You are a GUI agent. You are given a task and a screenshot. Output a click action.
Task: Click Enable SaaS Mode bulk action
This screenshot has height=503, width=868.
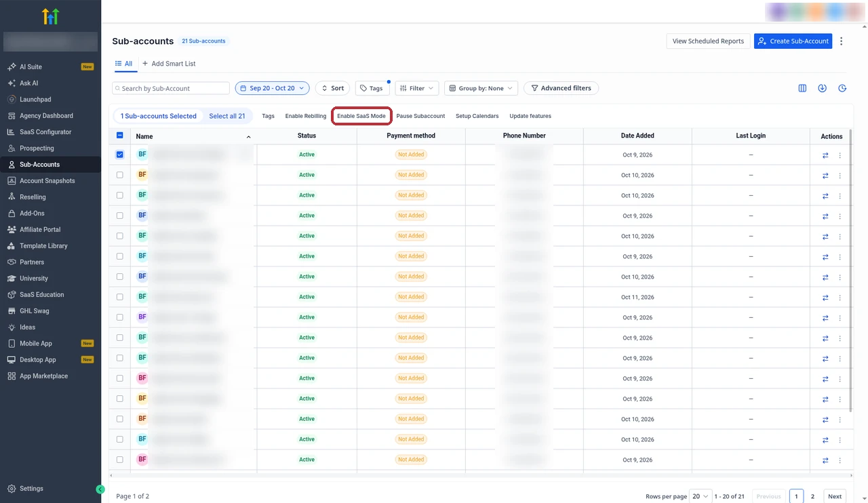361,116
